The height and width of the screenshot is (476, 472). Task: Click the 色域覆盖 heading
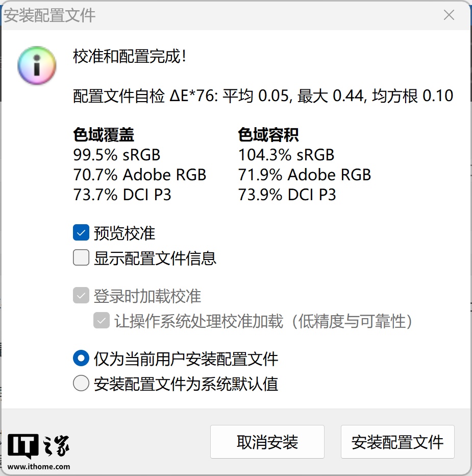pyautogui.click(x=104, y=135)
